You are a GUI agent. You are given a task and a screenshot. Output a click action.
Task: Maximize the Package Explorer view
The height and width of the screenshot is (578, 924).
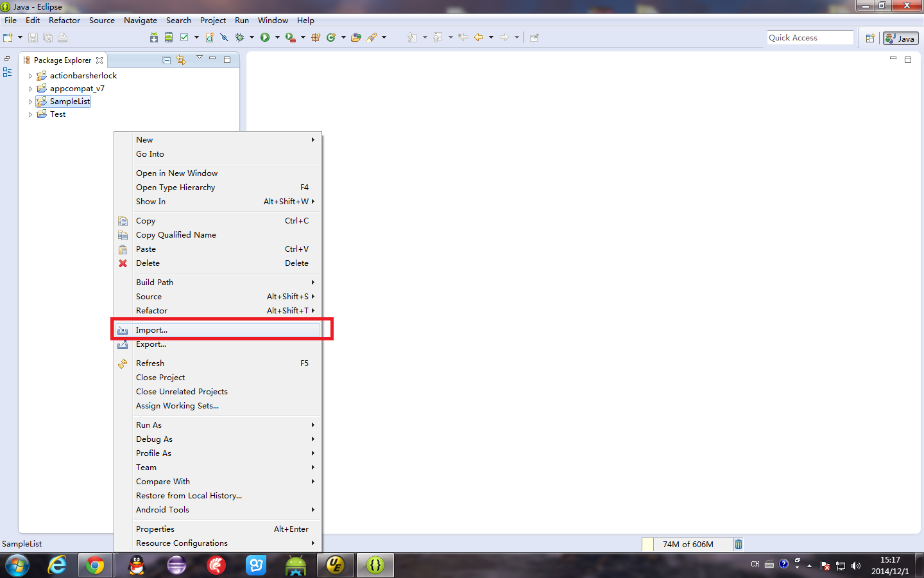tap(227, 59)
